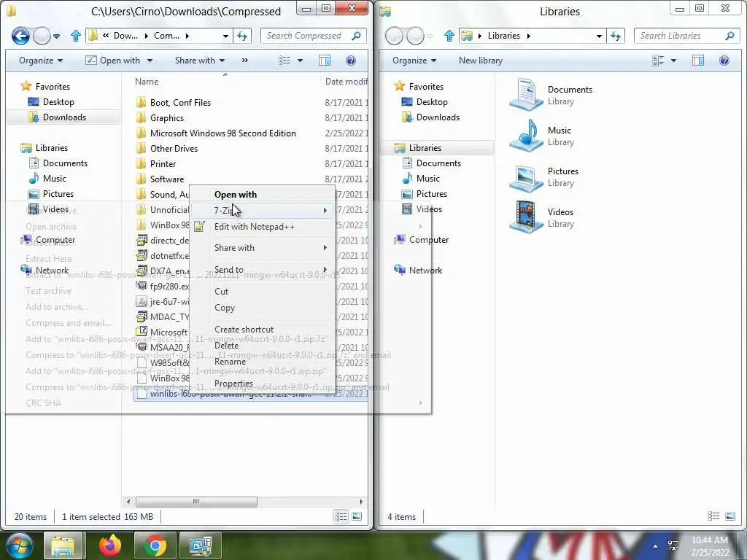747x560 pixels.
Task: Click New library button
Action: tap(480, 61)
